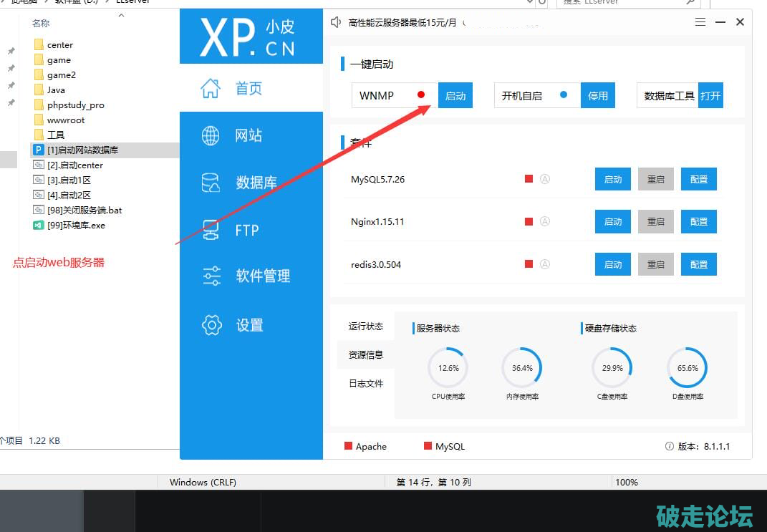Open the phpstudy_pro folder
Image resolution: width=767 pixels, height=532 pixels.
pyautogui.click(x=75, y=105)
